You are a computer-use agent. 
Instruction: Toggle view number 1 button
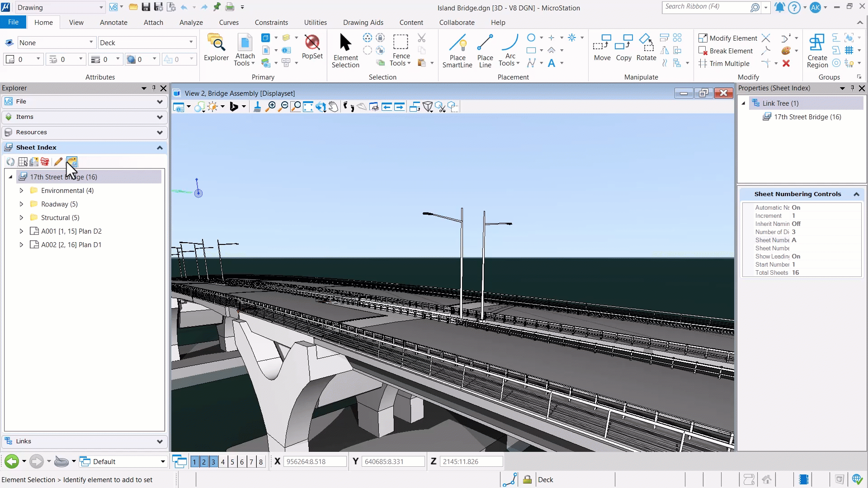(x=194, y=461)
